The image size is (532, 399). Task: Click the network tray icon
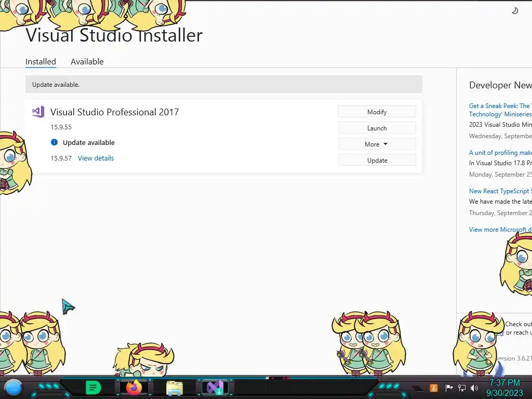click(x=462, y=388)
